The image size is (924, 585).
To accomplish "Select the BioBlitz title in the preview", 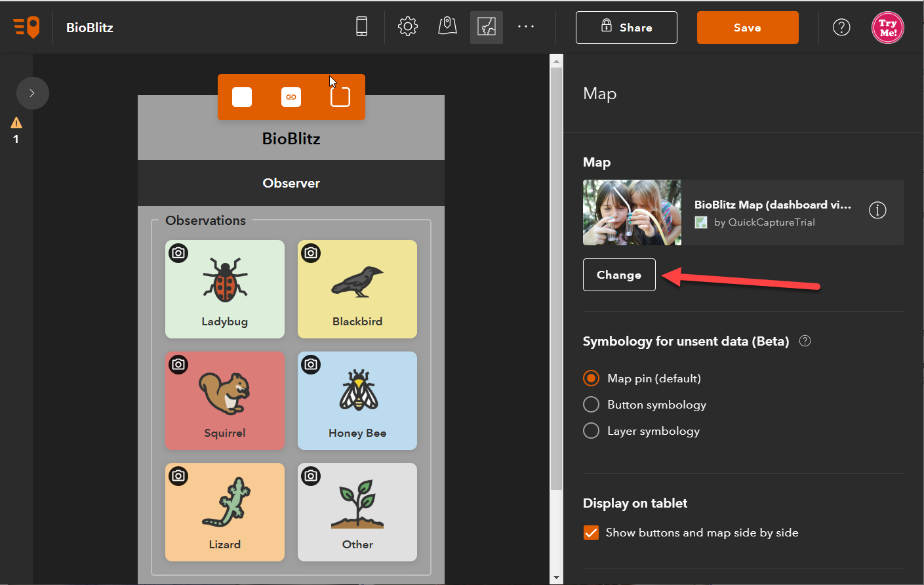I will pyautogui.click(x=291, y=138).
